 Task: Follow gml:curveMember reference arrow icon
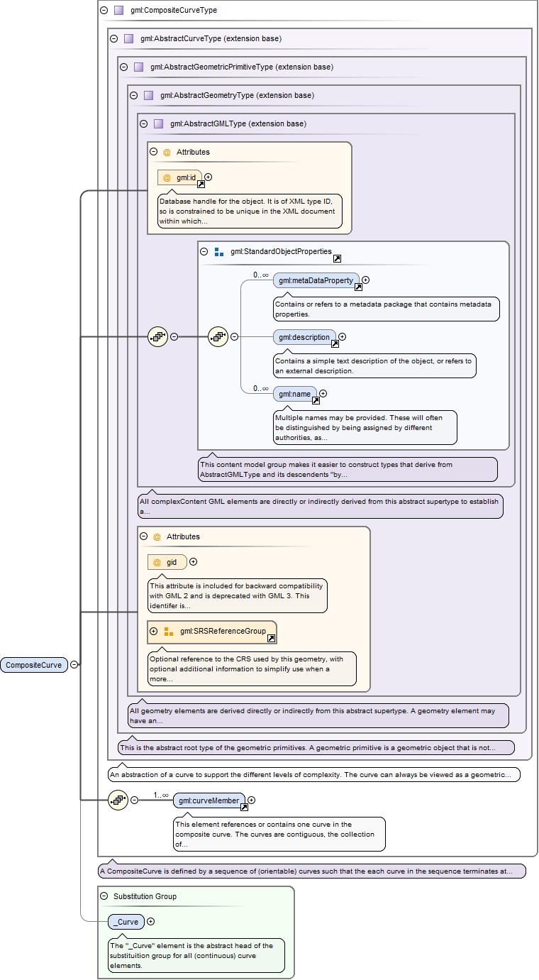pos(244,807)
